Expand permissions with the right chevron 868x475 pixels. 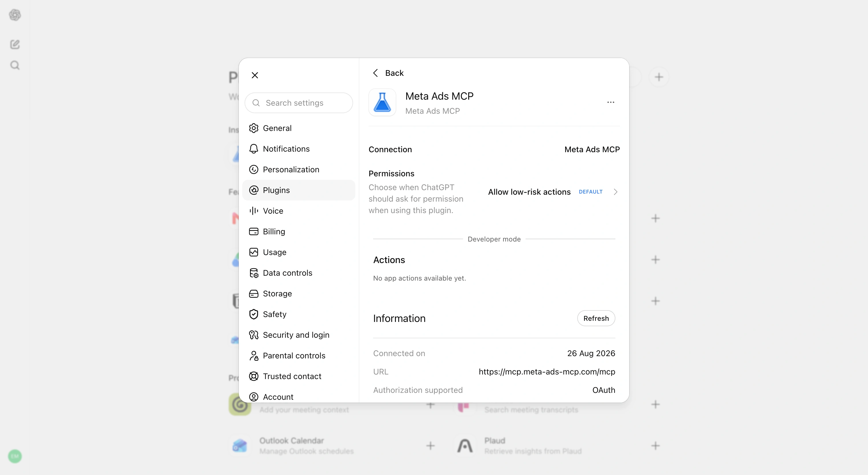(x=615, y=192)
